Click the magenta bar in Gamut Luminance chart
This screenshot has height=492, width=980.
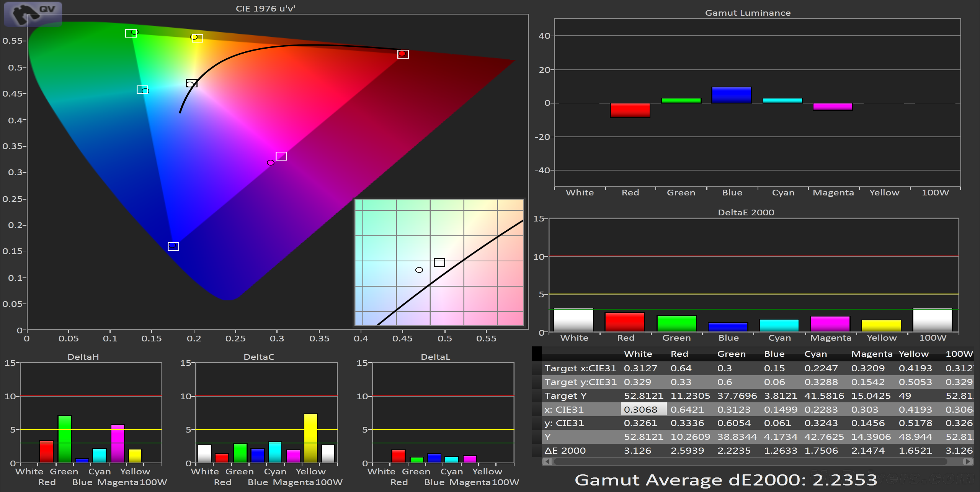click(x=833, y=107)
